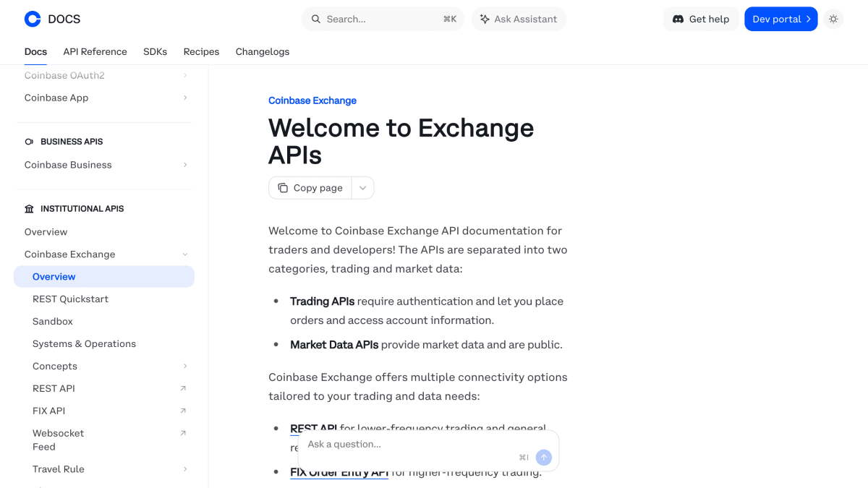
Task: Collapse the Coinbase Exchange chevron
Action: (x=185, y=254)
